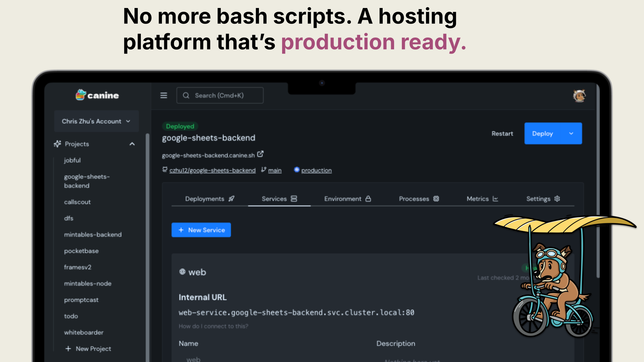Open the Deploy dropdown arrow
The height and width of the screenshot is (362, 644).
click(571, 133)
